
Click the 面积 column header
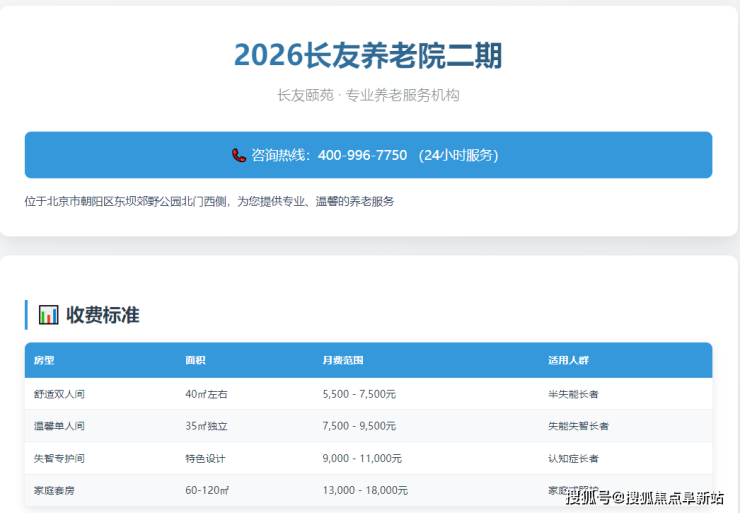point(196,360)
